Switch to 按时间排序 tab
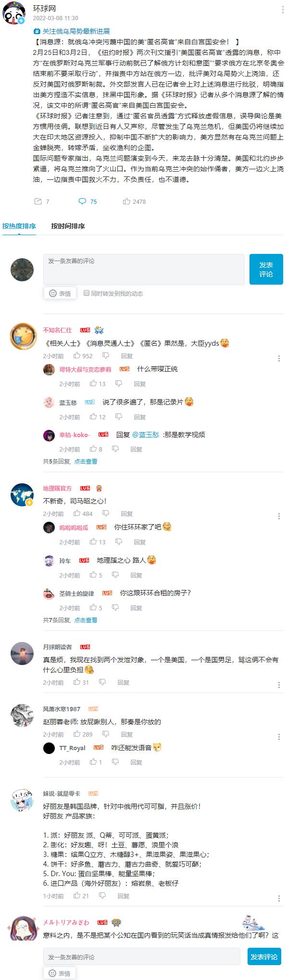 [x=68, y=226]
